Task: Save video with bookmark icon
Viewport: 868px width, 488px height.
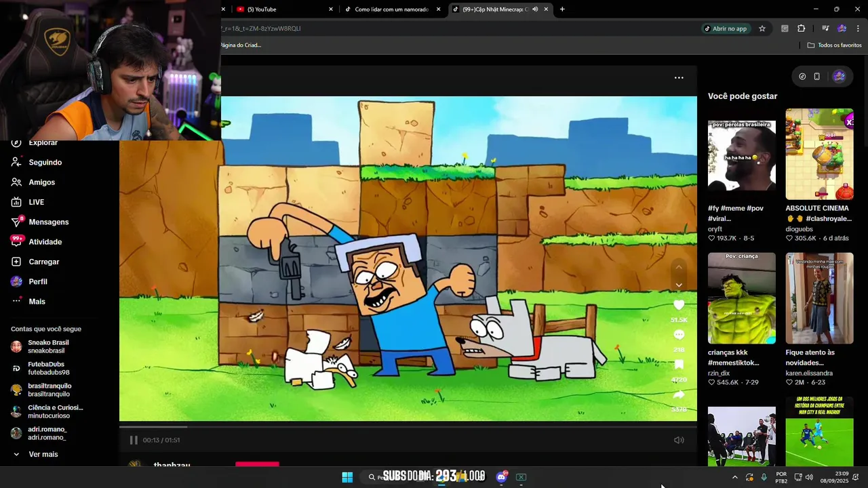Action: pos(679,365)
